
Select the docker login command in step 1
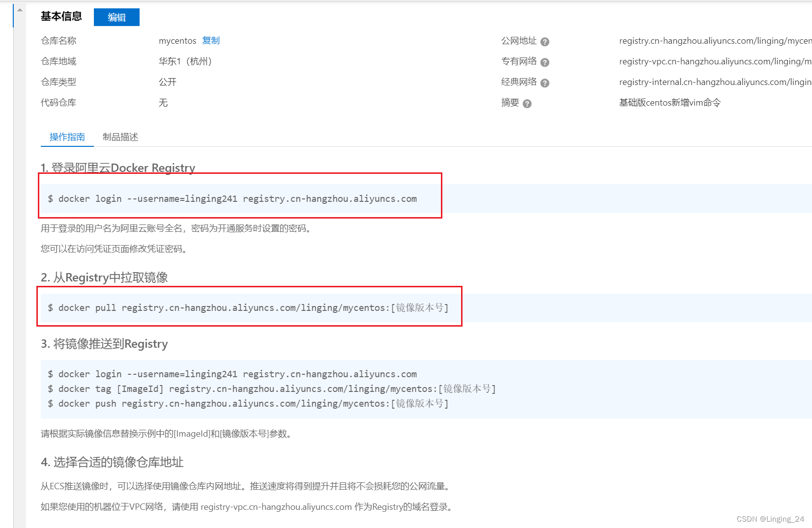click(232, 199)
